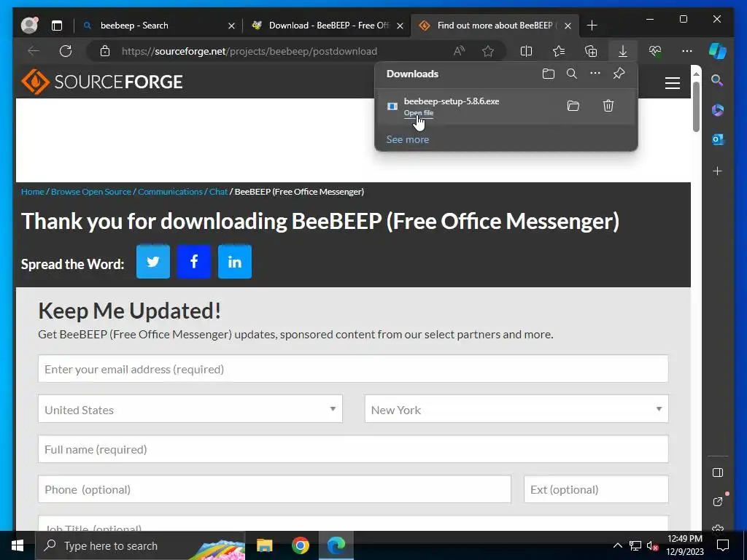The width and height of the screenshot is (747, 560).
Task: Open Google Chrome from taskbar
Action: coord(300,545)
